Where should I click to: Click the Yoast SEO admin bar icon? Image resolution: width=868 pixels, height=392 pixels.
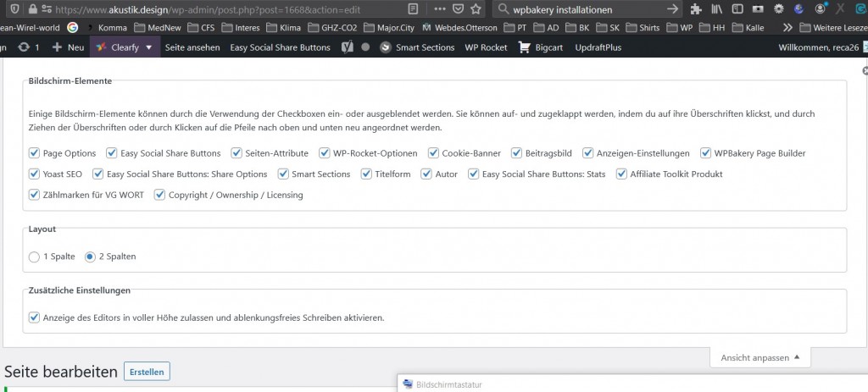click(347, 47)
